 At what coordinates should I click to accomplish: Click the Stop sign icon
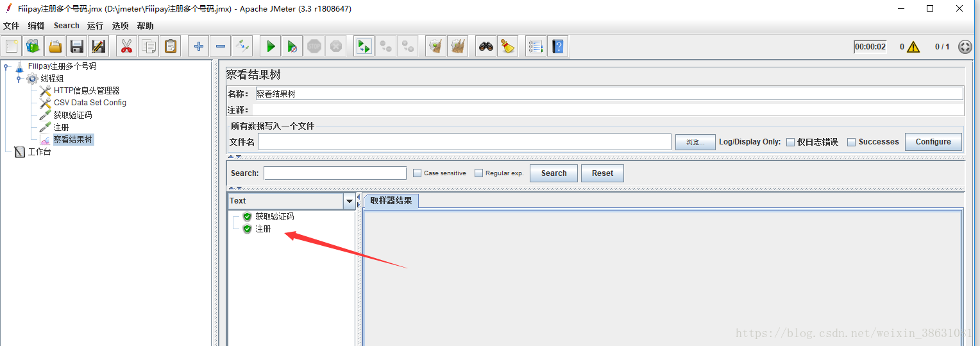[x=314, y=46]
